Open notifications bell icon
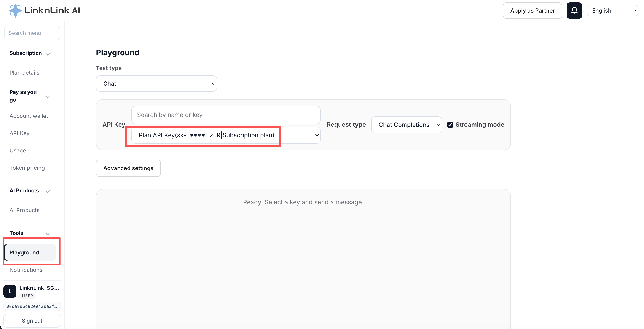Screen dimensions: 644x329 (574, 11)
